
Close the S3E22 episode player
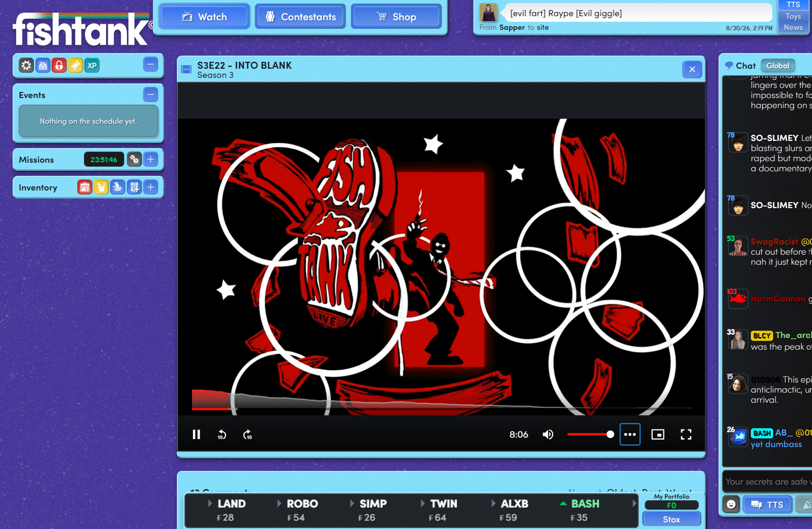click(692, 69)
